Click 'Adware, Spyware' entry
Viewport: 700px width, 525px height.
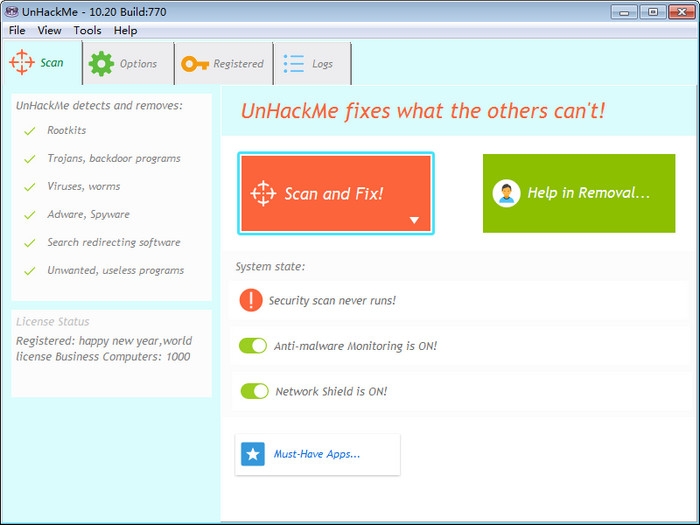pos(88,214)
